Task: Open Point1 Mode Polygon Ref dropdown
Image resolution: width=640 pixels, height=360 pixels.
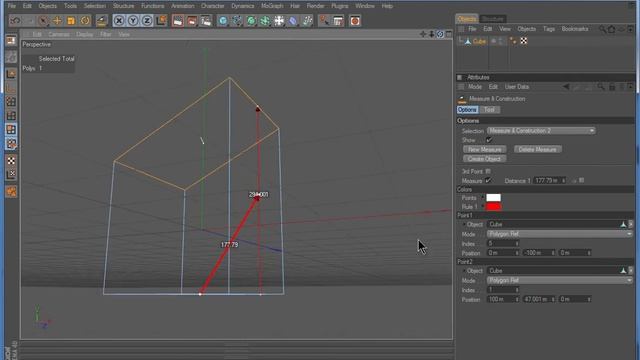Action: tap(559, 234)
